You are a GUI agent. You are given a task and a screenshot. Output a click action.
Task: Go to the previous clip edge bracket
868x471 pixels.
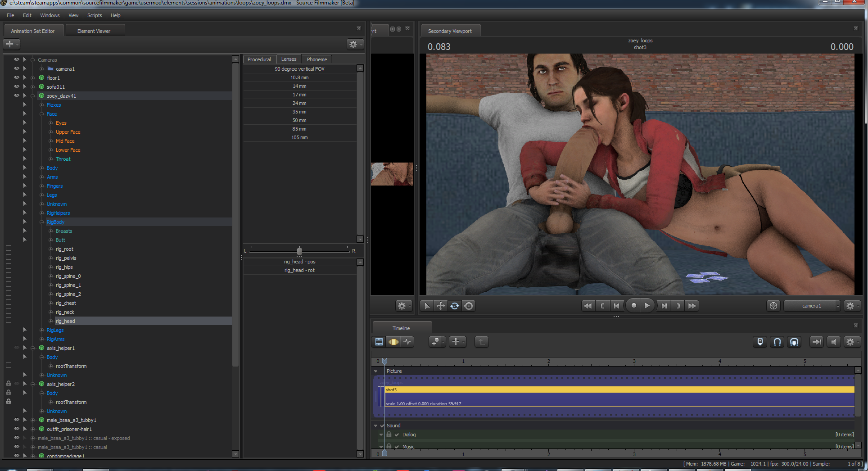click(x=602, y=306)
